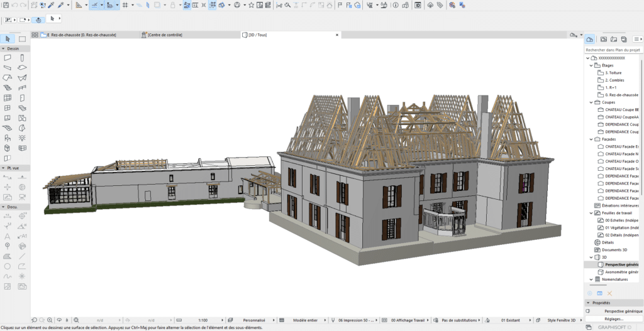Choose the Slab tool
The image size is (644, 331).
point(22,68)
